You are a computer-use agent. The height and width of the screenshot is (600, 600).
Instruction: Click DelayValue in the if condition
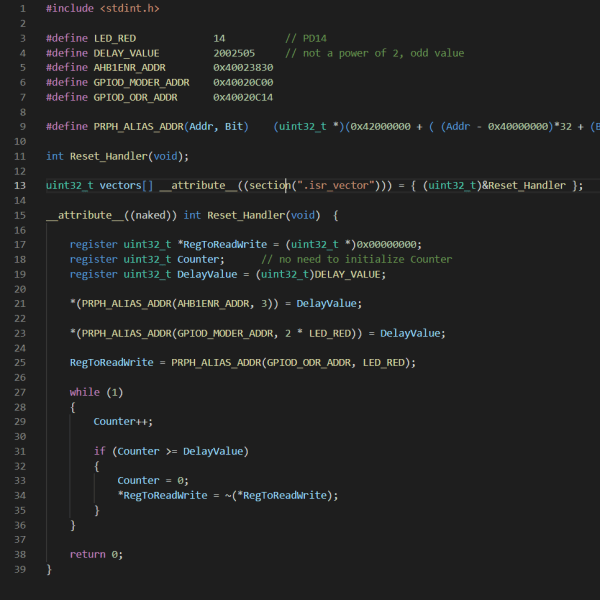click(213, 452)
